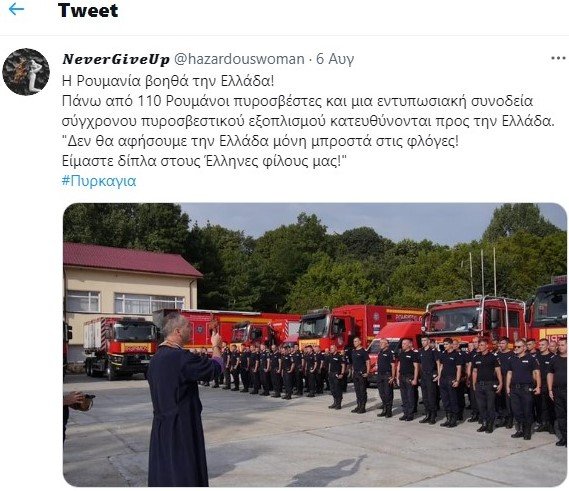Open the three-dot more options menu
569x491 pixels.
[558, 58]
